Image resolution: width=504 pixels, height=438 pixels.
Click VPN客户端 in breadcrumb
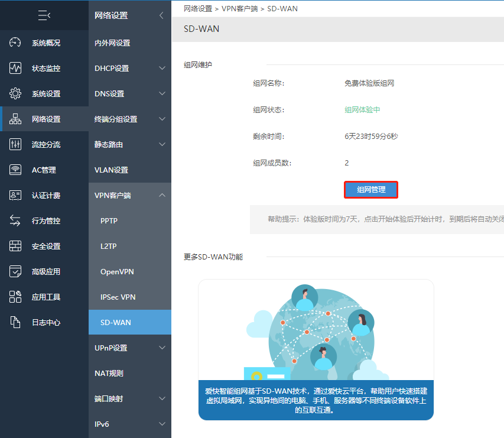pyautogui.click(x=239, y=9)
